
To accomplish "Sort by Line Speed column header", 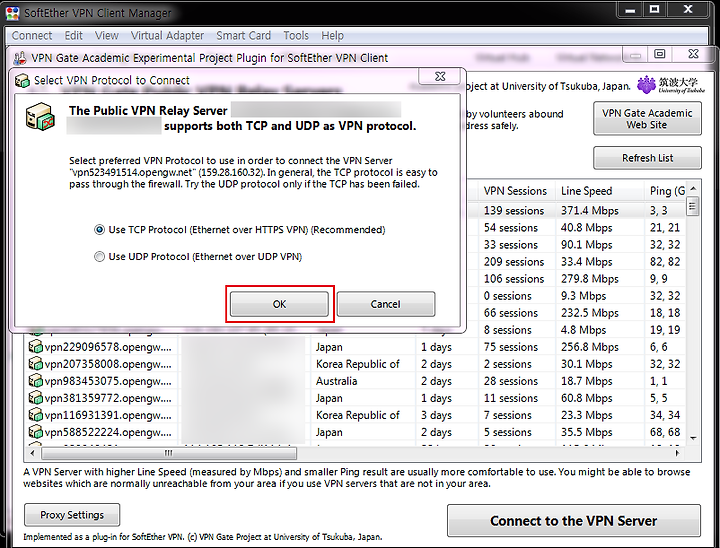I will 599,191.
